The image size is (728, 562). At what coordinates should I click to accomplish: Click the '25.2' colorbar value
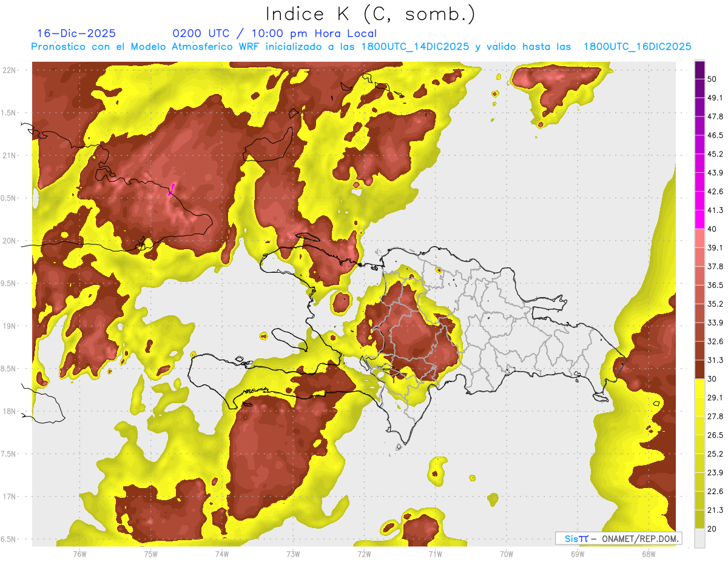pos(715,454)
